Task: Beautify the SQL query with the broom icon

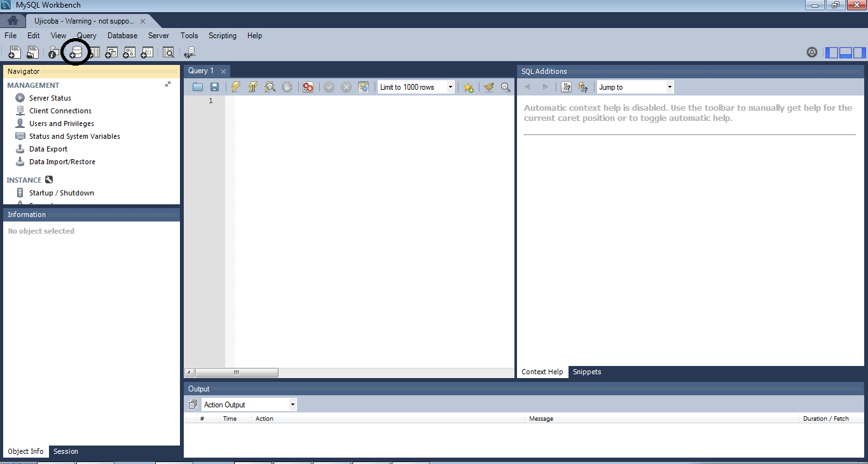Action: [x=488, y=87]
